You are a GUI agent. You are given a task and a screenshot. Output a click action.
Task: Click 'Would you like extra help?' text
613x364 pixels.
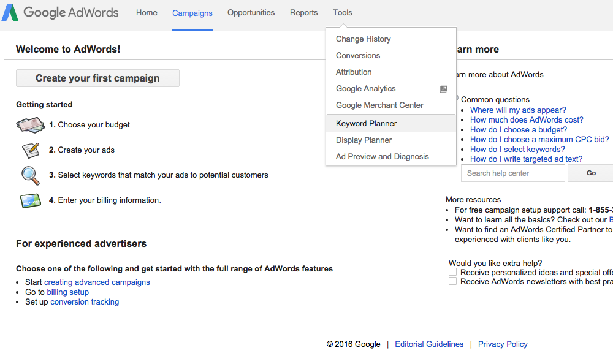495,263
